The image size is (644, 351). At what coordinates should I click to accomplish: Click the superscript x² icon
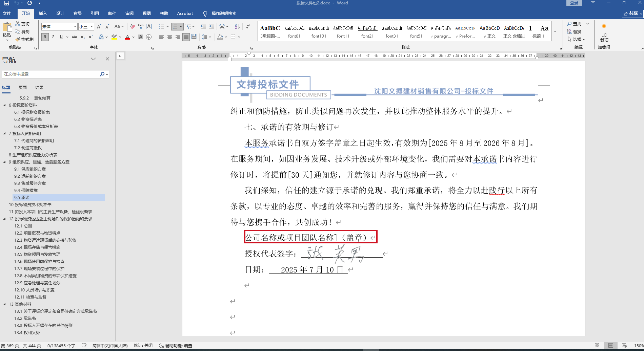tap(90, 37)
